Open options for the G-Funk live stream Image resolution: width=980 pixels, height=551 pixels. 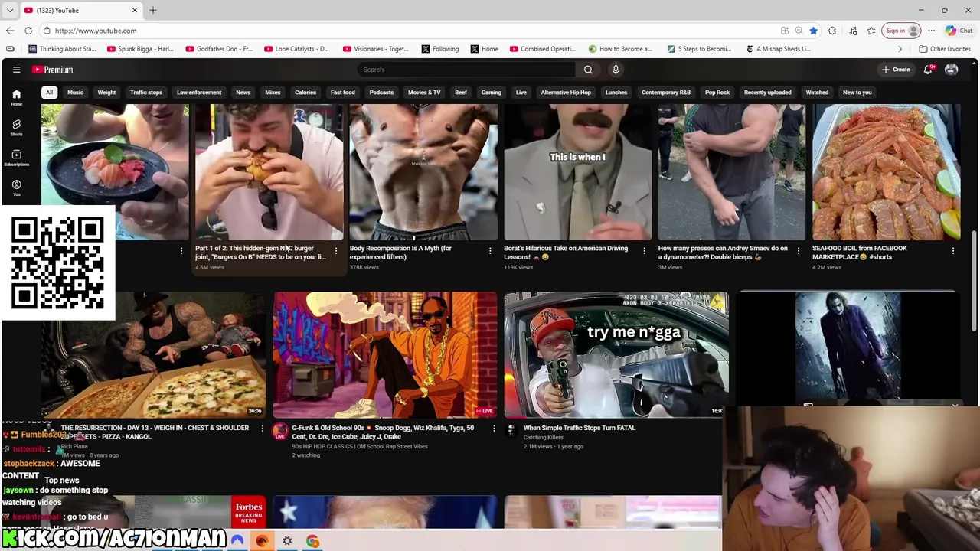coord(494,429)
